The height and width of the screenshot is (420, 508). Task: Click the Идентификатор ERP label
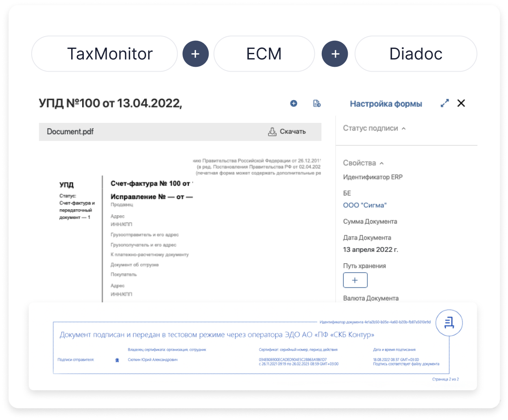373,177
